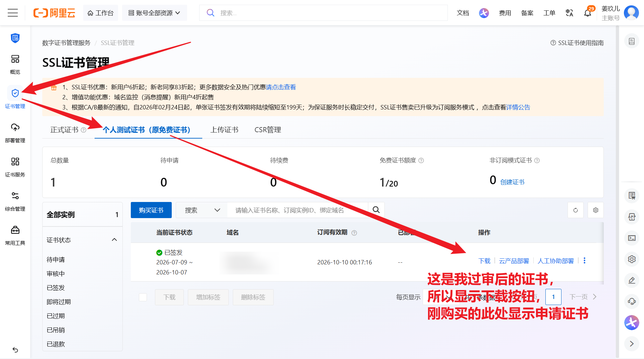The image size is (644, 359).
Task: Open the security center shield icon
Action: (x=15, y=38)
